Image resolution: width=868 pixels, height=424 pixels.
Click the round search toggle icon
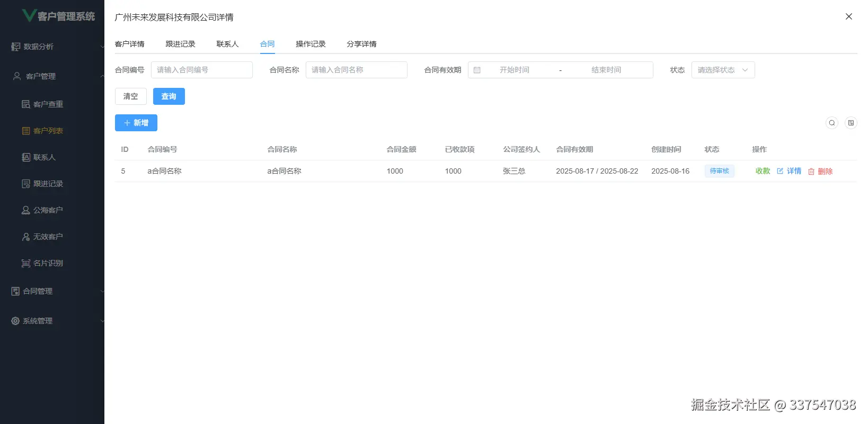click(x=832, y=123)
